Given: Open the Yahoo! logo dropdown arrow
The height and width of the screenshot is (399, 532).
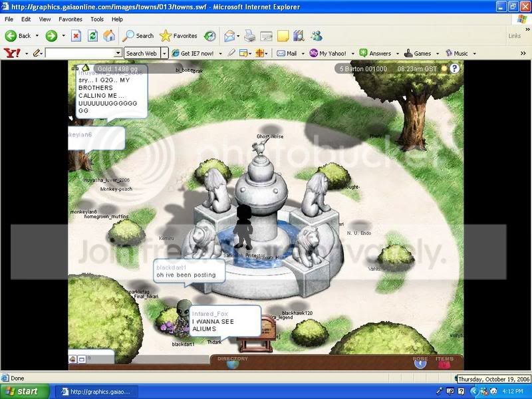Looking at the screenshot, I should click(27, 54).
